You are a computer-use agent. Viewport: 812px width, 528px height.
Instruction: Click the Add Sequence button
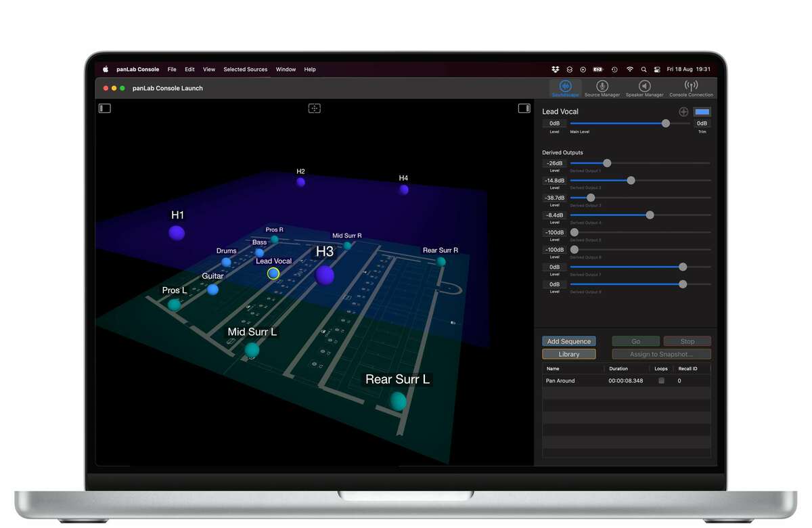(x=568, y=341)
